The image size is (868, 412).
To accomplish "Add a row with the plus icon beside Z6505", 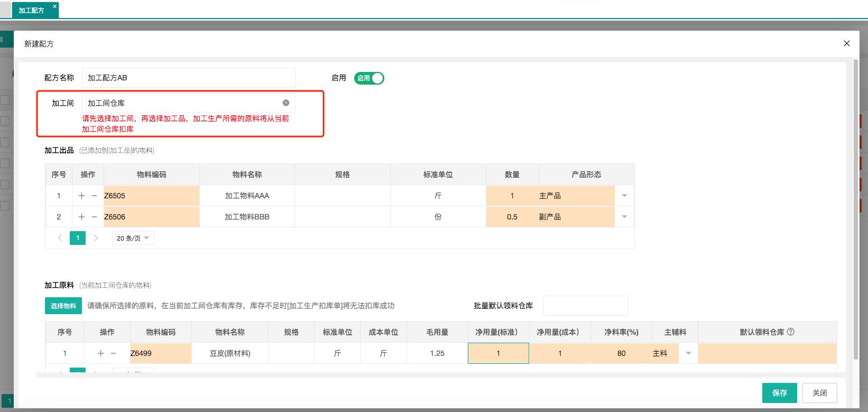I will coord(81,196).
